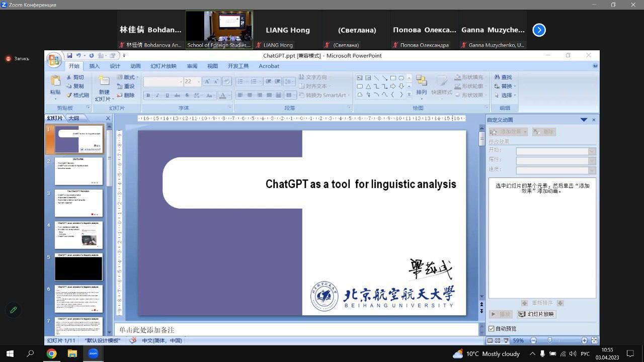Toggle underline formatting
This screenshot has height=362, width=644.
point(168,95)
